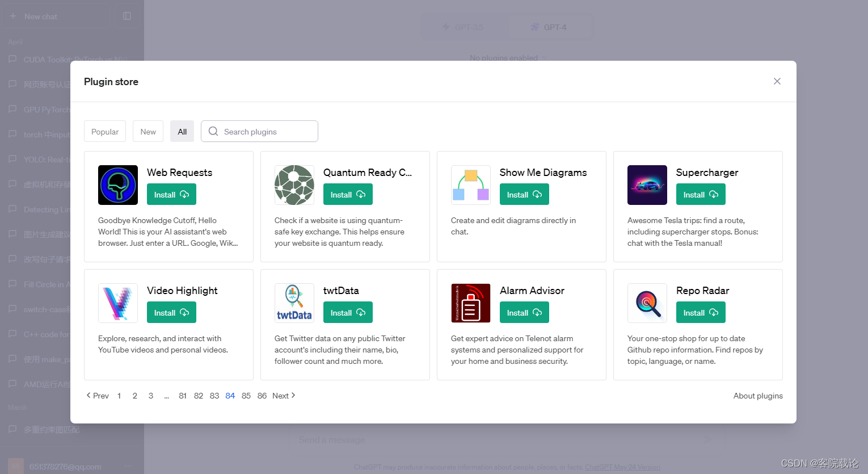Image resolution: width=868 pixels, height=474 pixels.
Task: Jump to page 82
Action: click(x=199, y=396)
